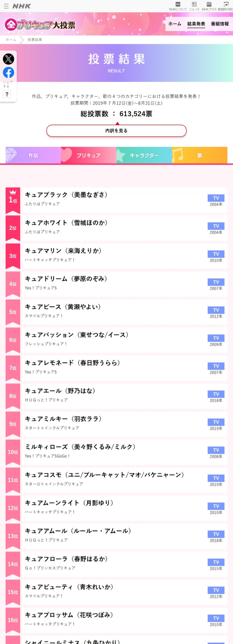Open the 受信料の窓口 icon link
The image size is (233, 644).
226,6
